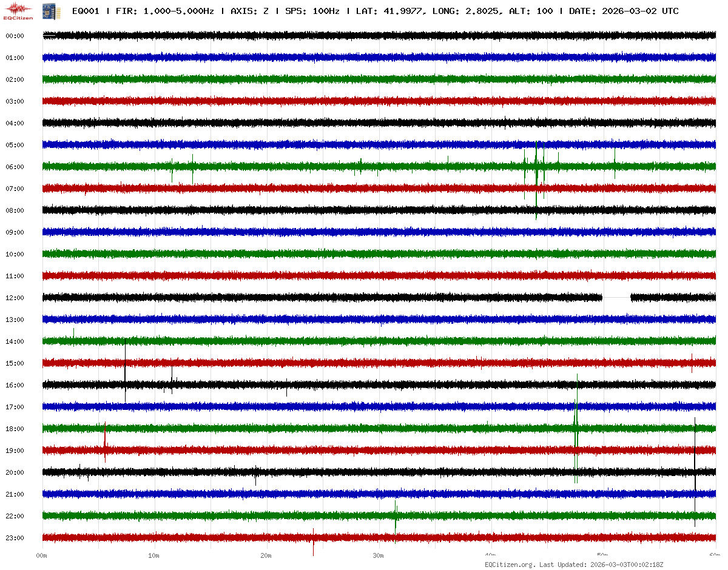The height and width of the screenshot is (570, 728).
Task: Click the 00m label on the time axis
Action: coord(42,555)
